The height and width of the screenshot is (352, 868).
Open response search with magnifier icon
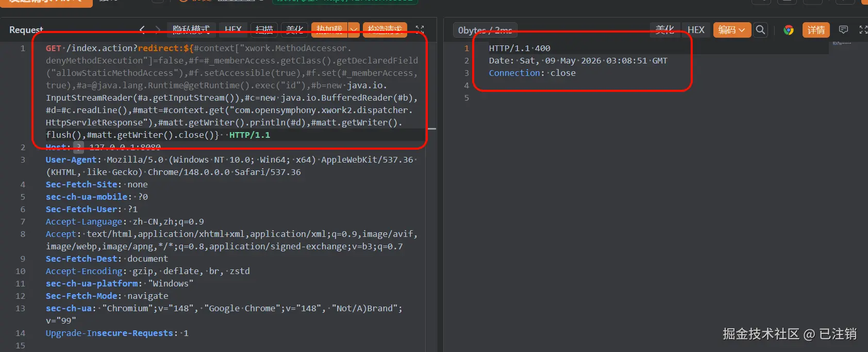pyautogui.click(x=760, y=29)
